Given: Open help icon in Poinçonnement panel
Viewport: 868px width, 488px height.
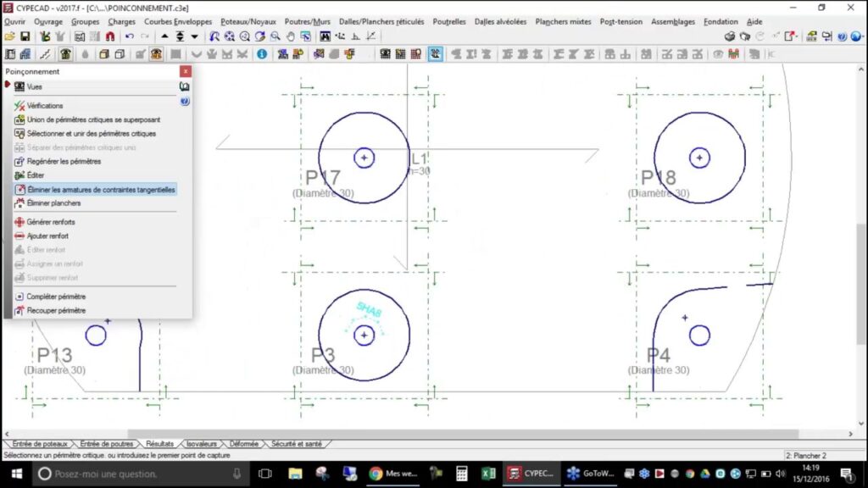Looking at the screenshot, I should click(185, 101).
